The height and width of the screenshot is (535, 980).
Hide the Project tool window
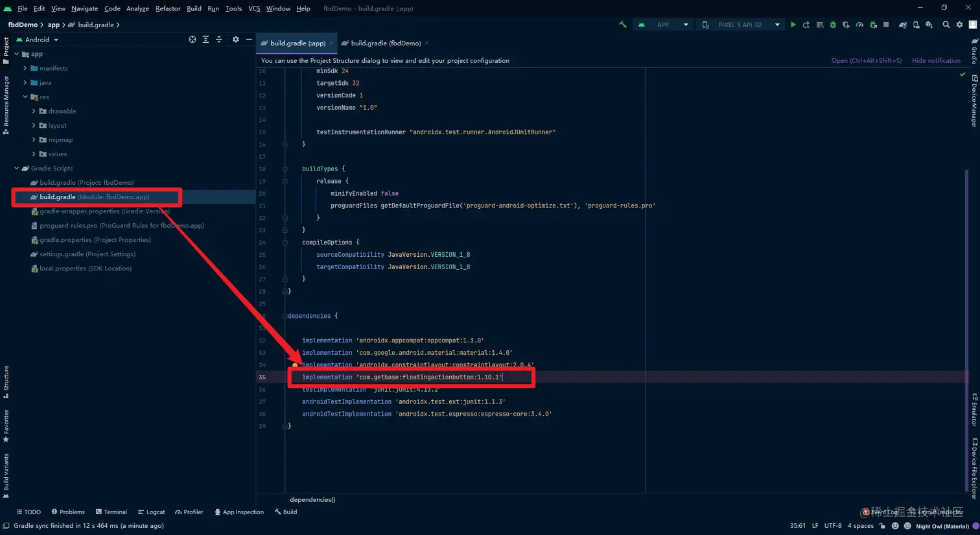click(249, 40)
